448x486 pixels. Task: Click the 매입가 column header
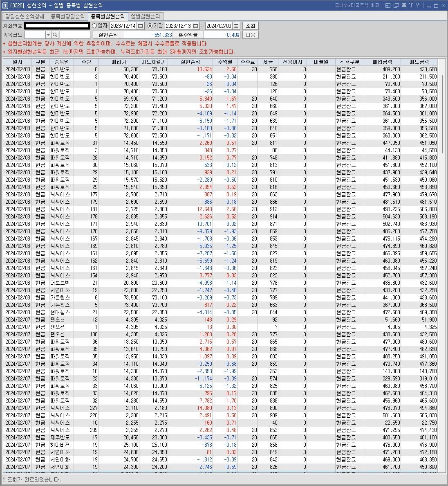pyautogui.click(x=119, y=62)
